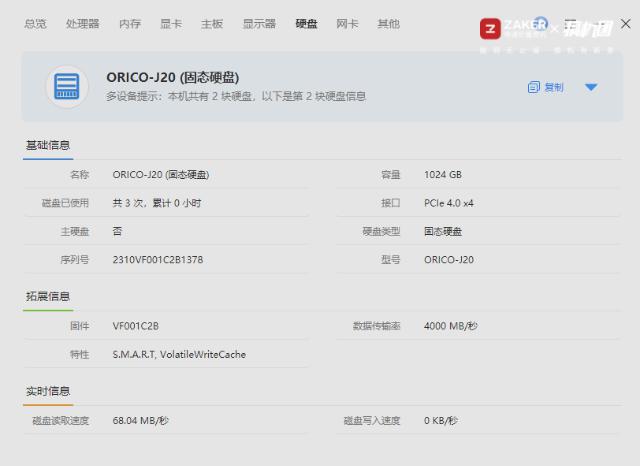Click the write speed 0 KB/秒
Image resolution: width=640 pixels, height=466 pixels.
click(x=441, y=420)
